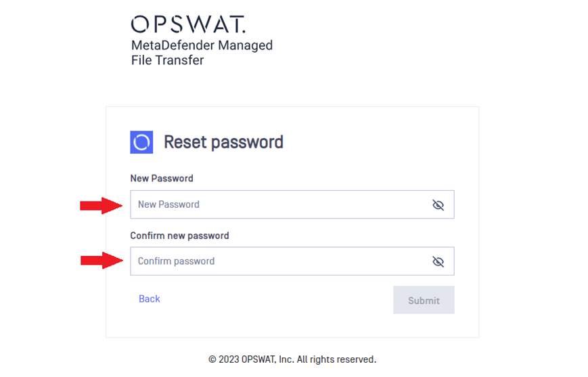
Task: Toggle visibility eye in Confirm password field
Action: coord(438,261)
